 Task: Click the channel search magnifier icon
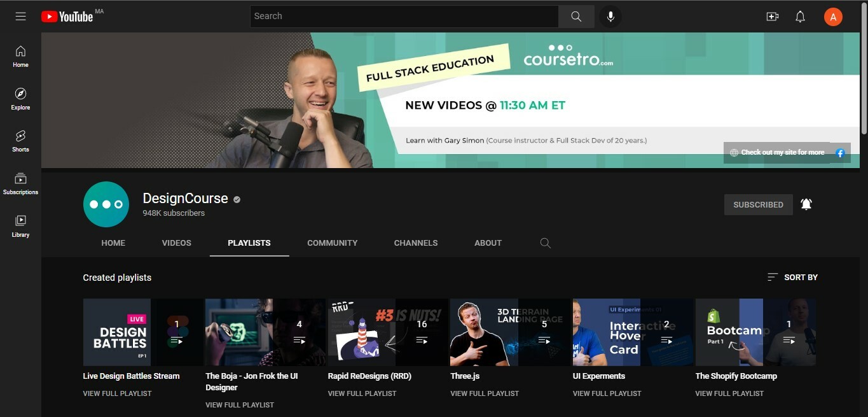(545, 243)
